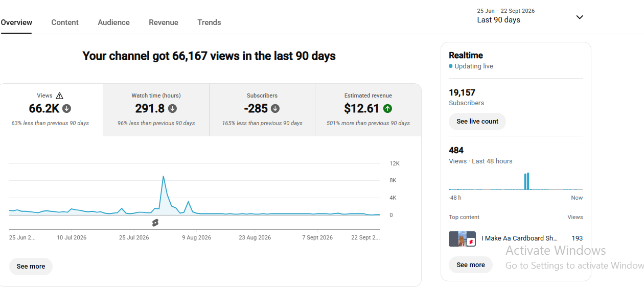This screenshot has height=289, width=644.
Task: Open the Audience tab
Action: coord(113,22)
